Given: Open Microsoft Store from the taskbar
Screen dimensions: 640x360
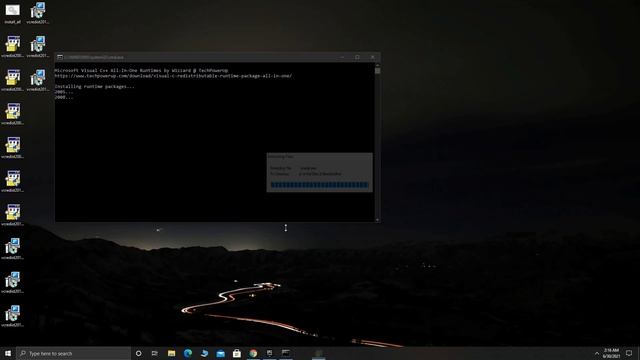Looking at the screenshot, I should [x=237, y=353].
